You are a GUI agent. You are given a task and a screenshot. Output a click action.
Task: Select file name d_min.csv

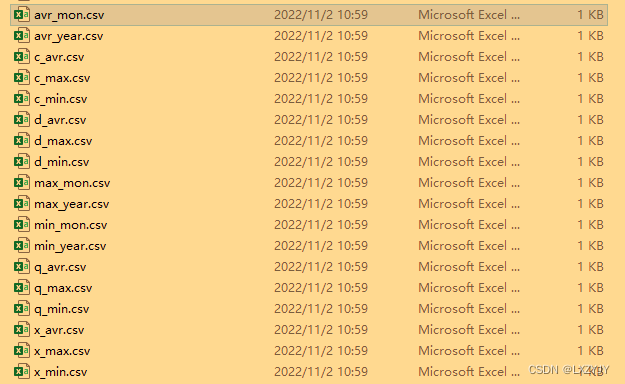61,162
